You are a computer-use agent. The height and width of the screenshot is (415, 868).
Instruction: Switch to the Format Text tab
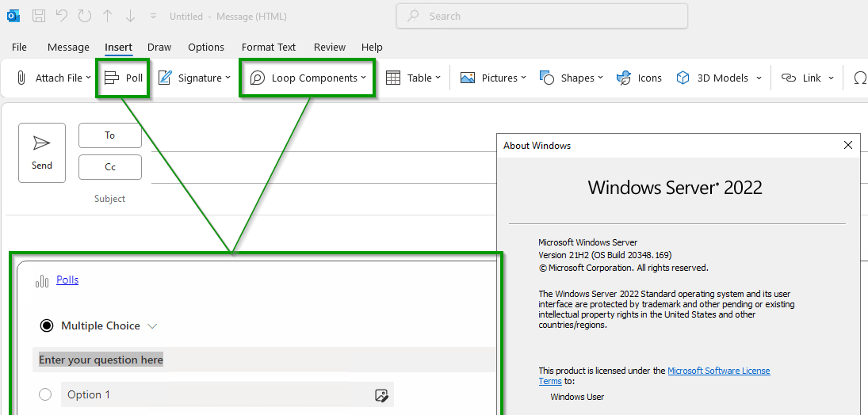click(269, 47)
